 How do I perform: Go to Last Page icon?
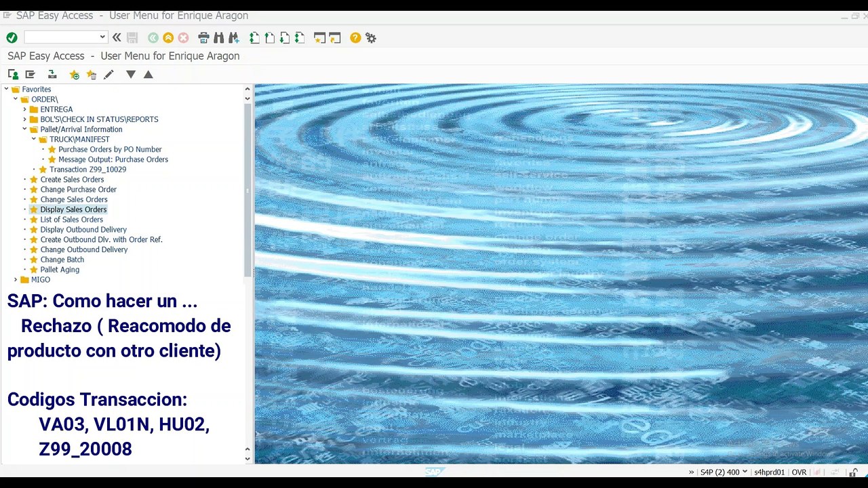(300, 38)
